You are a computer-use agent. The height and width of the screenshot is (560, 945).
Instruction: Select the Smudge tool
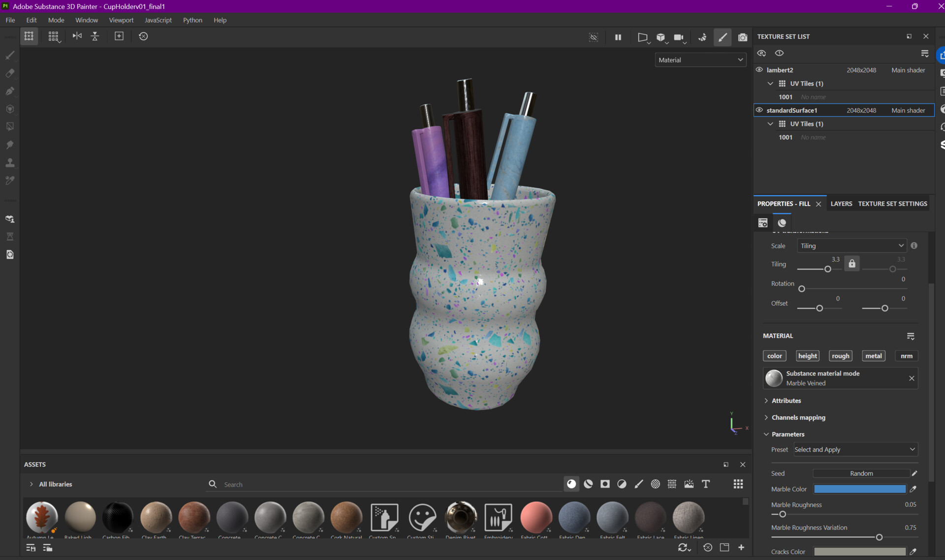(9, 145)
